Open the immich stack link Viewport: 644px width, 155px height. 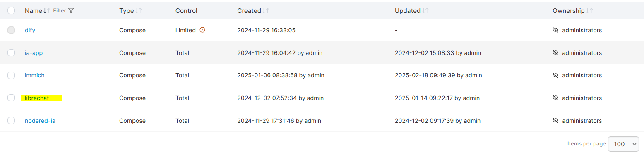[x=35, y=75]
